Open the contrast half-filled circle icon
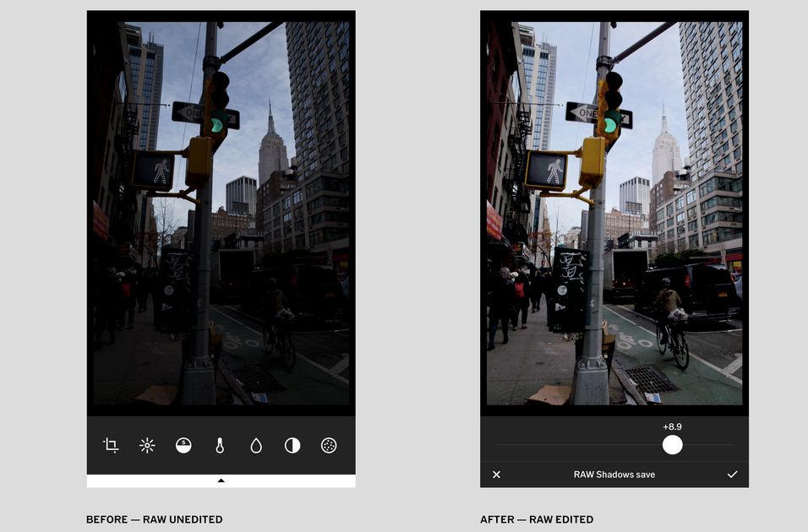The image size is (808, 532). click(x=292, y=445)
